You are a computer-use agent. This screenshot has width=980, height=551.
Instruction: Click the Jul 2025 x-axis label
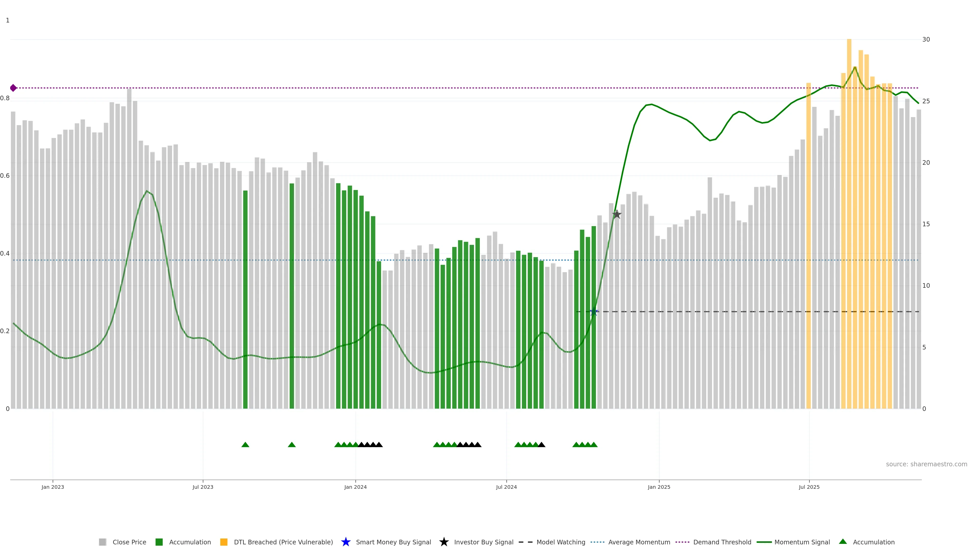[x=809, y=487]
